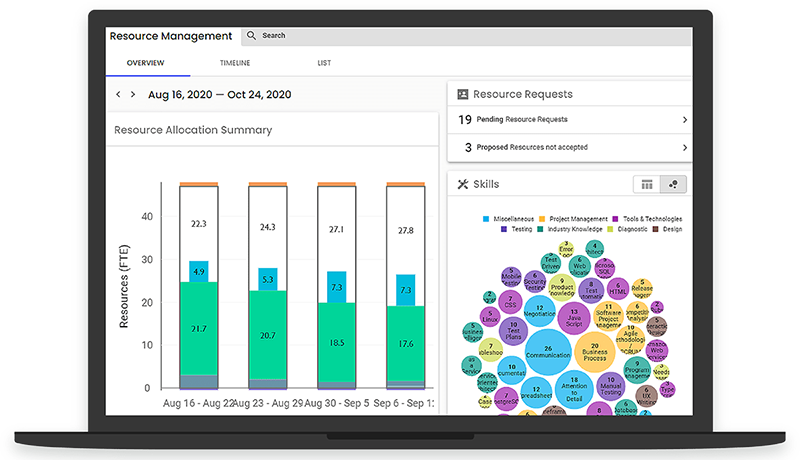Select the 6 UX Writing bubble
Viewport: 800px width, 460px height.
click(646, 396)
